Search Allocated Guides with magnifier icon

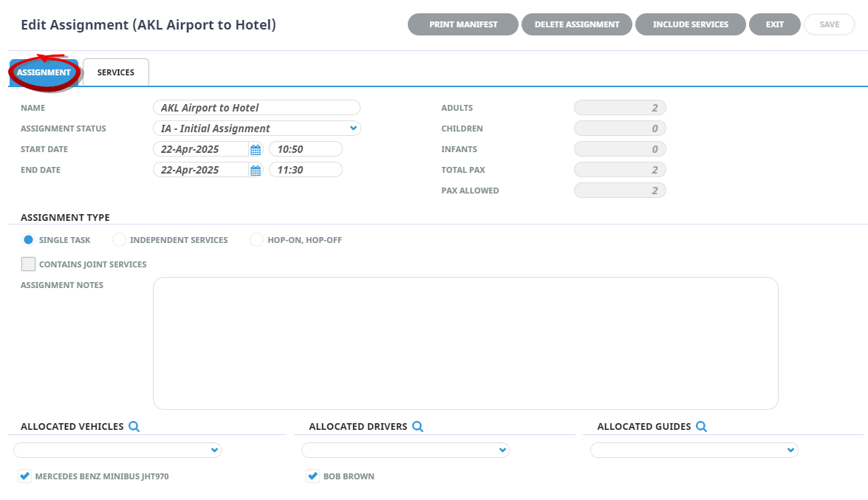(701, 426)
